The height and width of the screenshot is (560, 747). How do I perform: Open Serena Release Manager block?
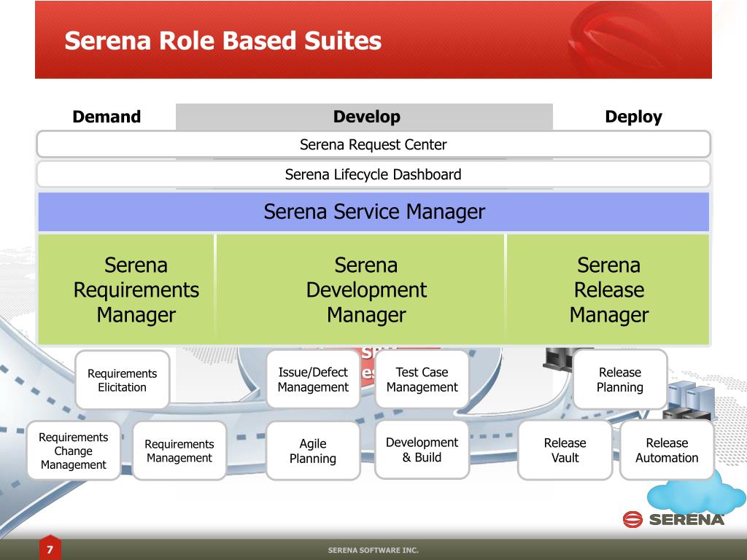point(608,289)
